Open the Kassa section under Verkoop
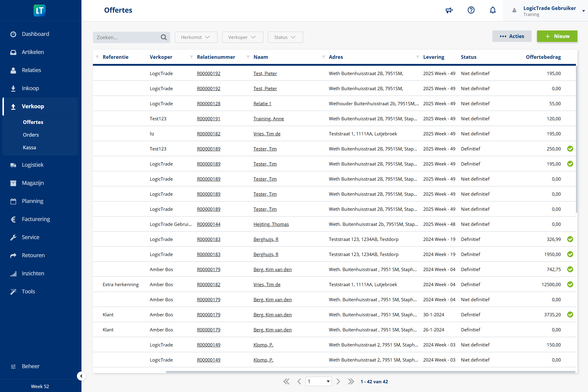 pyautogui.click(x=29, y=147)
